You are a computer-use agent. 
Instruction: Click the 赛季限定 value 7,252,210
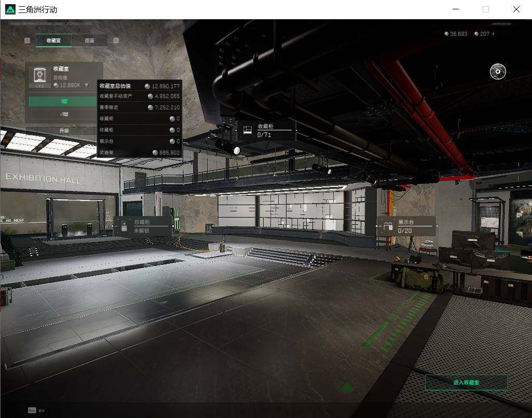(167, 107)
